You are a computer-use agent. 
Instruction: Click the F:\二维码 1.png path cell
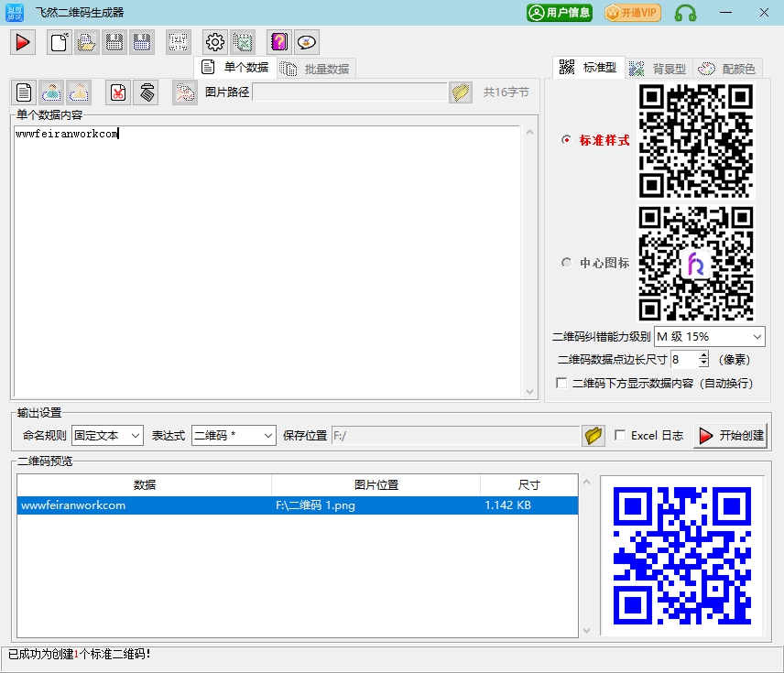315,505
